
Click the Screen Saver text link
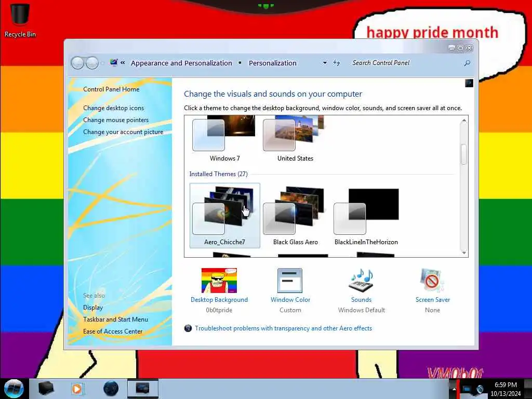[433, 300]
